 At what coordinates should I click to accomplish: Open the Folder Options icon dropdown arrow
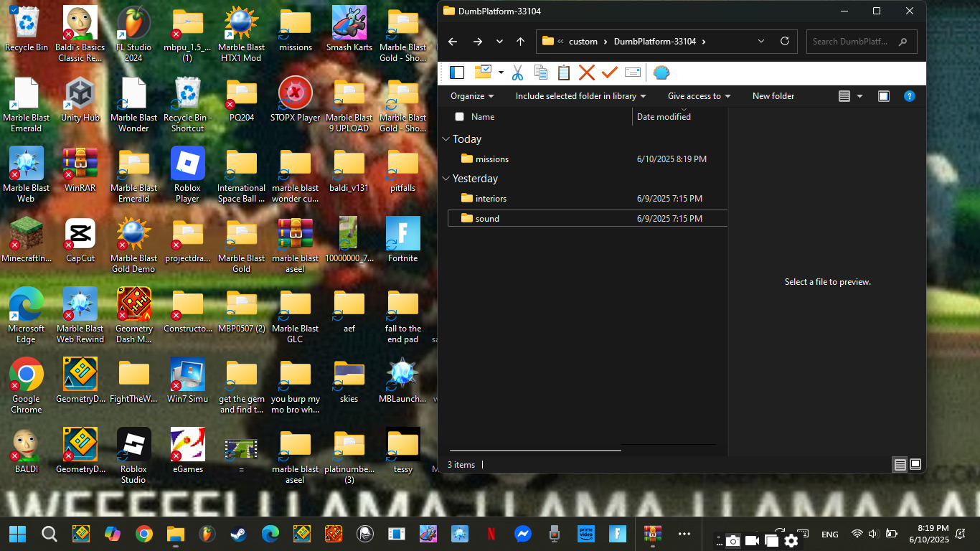[x=501, y=72]
